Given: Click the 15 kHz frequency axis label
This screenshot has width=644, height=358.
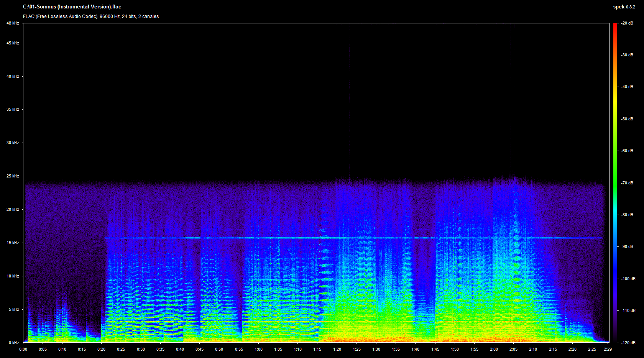Looking at the screenshot, I should click(x=13, y=243).
